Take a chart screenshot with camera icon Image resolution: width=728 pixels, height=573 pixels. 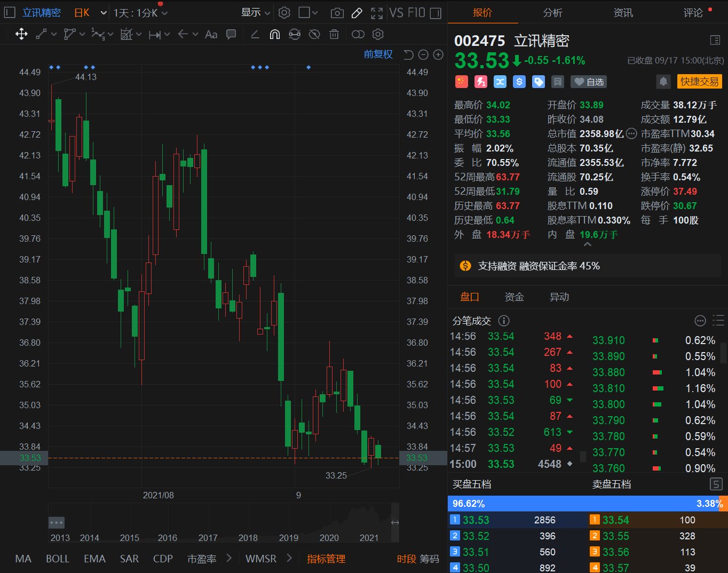[337, 13]
